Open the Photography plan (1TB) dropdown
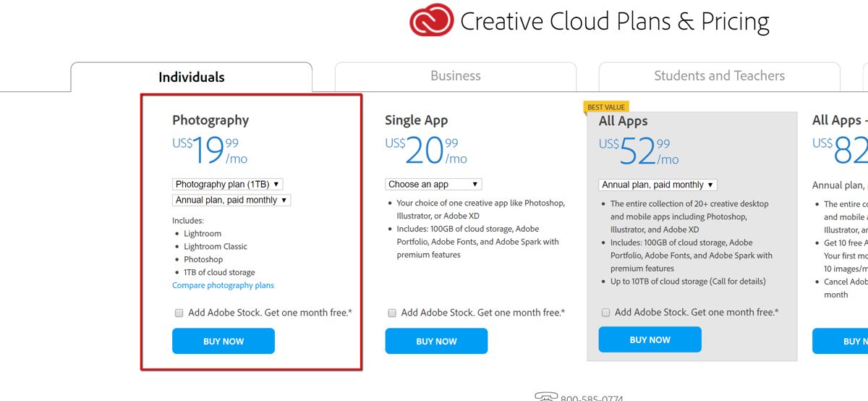 [227, 185]
